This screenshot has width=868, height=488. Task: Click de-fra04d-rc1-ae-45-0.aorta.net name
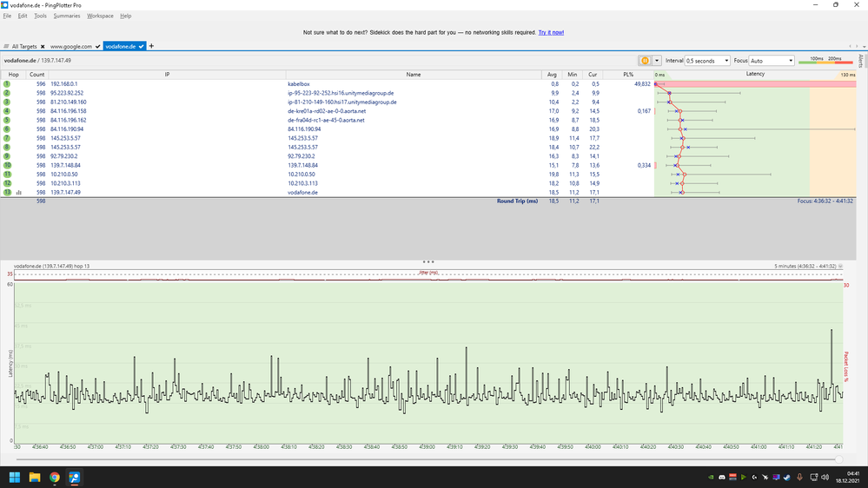tap(326, 120)
